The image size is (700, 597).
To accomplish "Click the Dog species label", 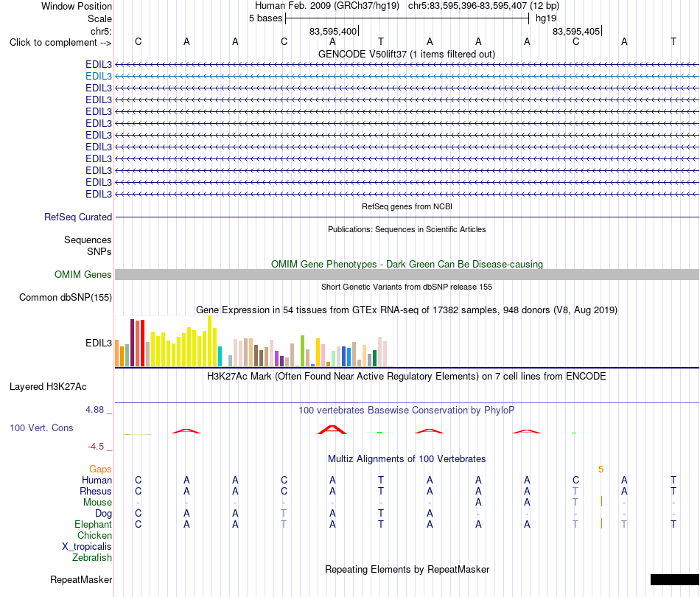I will 104,514.
